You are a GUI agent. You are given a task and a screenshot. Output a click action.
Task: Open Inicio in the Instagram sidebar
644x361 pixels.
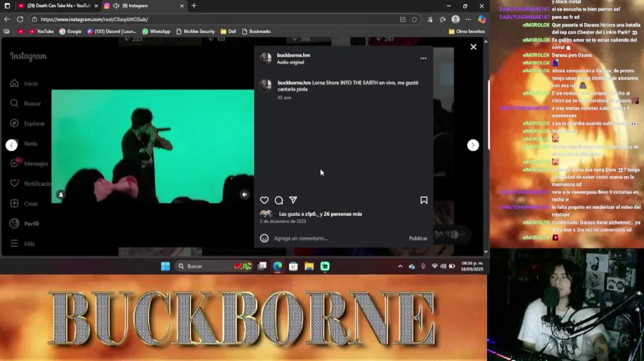point(25,83)
